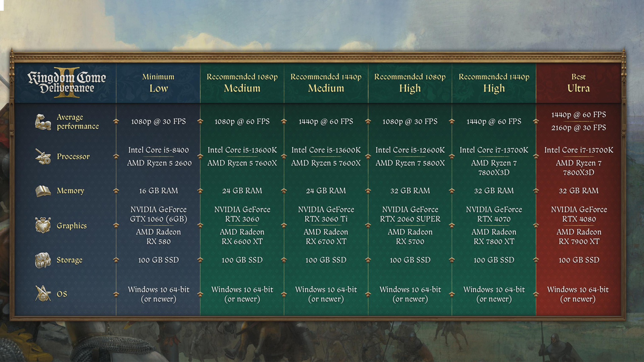Click the Graphics row label

72,226
